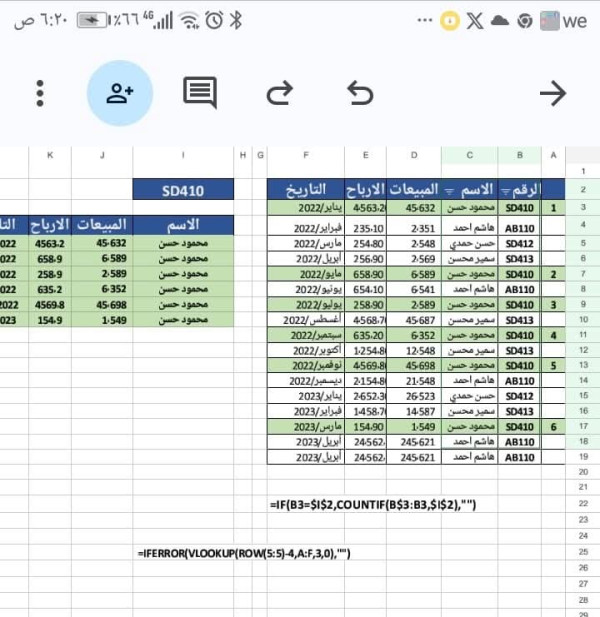The width and height of the screenshot is (600, 617).
Task: Select column B header
Action: 519,155
